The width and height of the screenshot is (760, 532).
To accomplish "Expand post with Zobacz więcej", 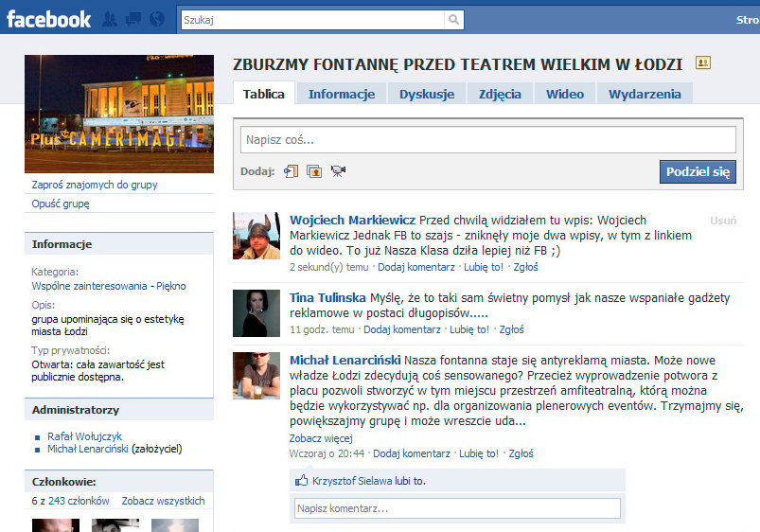I will point(321,438).
